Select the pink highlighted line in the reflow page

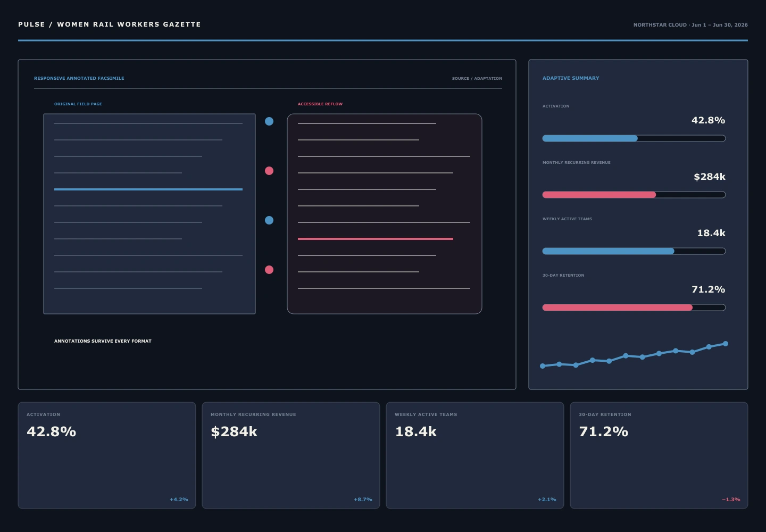(x=376, y=239)
